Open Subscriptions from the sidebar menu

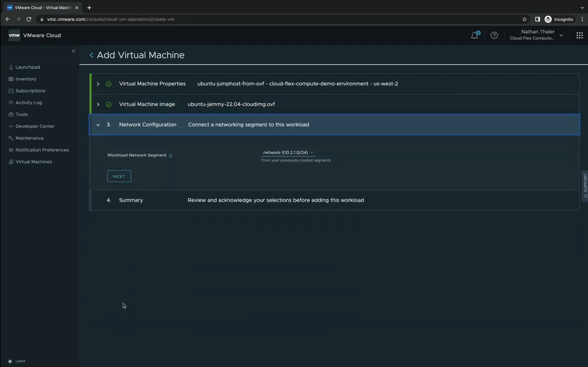(30, 90)
